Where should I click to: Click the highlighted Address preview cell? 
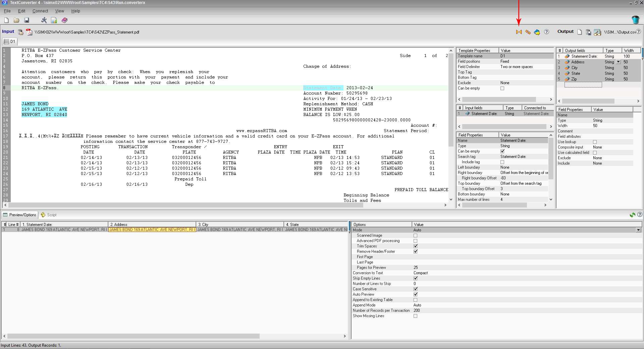click(x=152, y=230)
